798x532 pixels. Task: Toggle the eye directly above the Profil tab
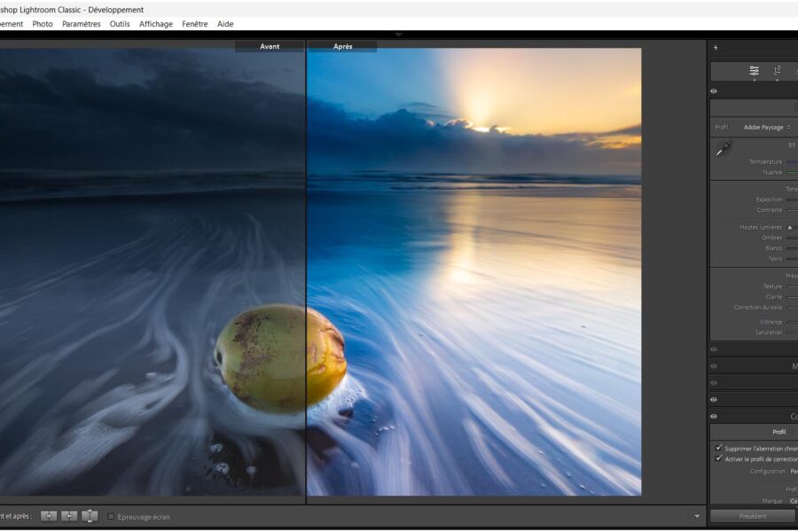714,417
